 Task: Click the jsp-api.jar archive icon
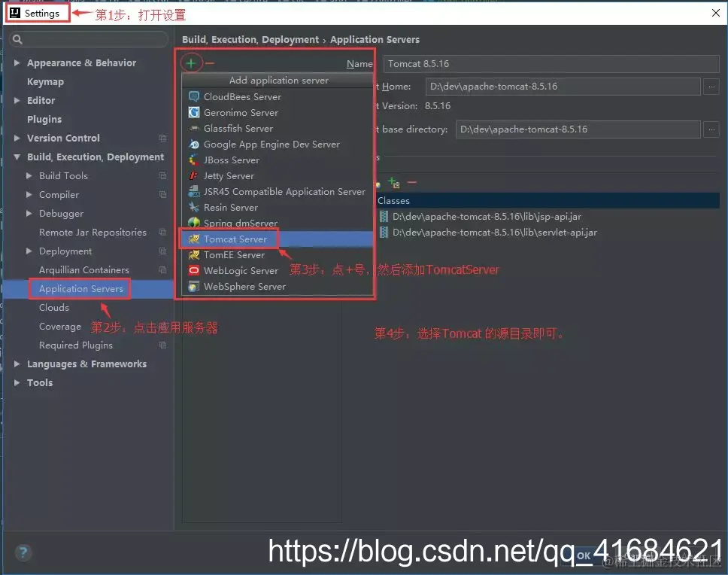coord(384,217)
